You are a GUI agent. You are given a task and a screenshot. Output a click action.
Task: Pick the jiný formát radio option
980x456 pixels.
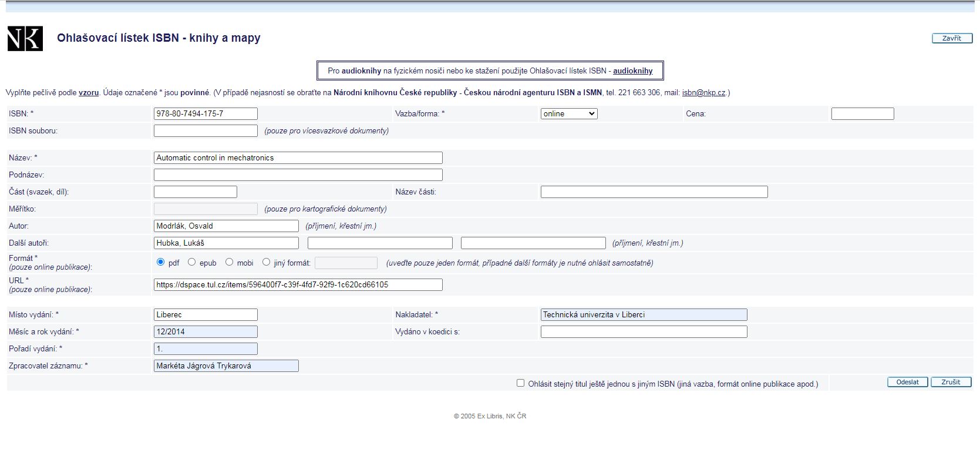267,262
